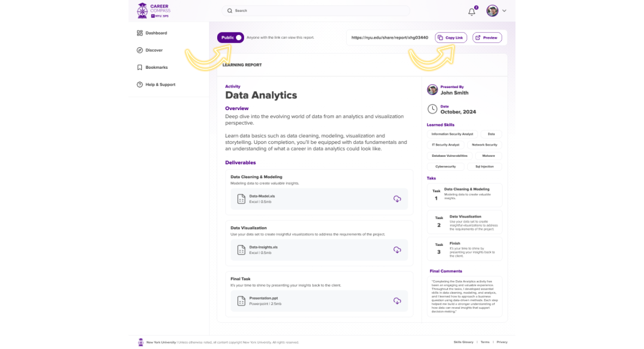Image resolution: width=644 pixels, height=349 pixels.
Task: Download the Data-Insights.xls file
Action: 397,250
